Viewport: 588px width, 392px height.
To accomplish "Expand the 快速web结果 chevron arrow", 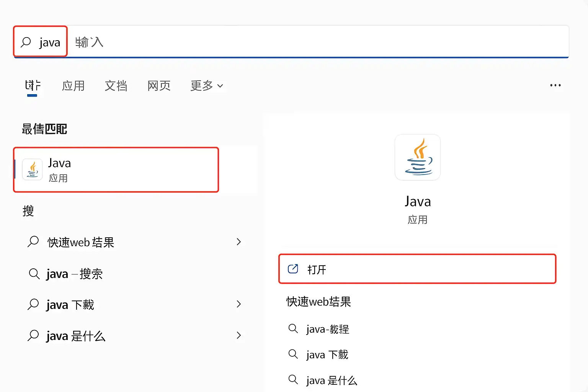I will [x=238, y=242].
